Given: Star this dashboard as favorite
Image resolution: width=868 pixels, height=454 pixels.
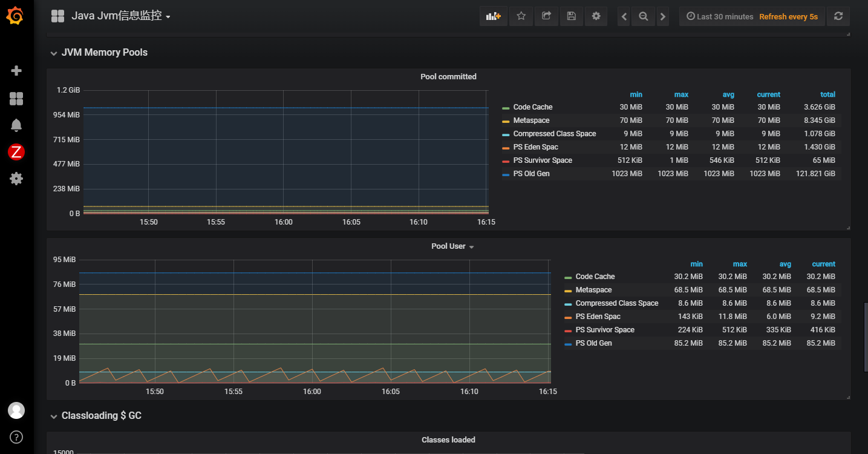Looking at the screenshot, I should click(x=521, y=16).
